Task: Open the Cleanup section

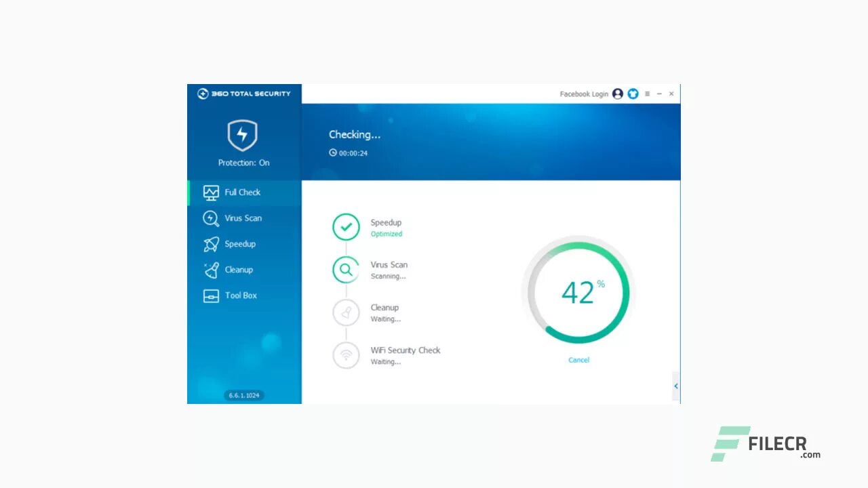Action: pyautogui.click(x=244, y=270)
